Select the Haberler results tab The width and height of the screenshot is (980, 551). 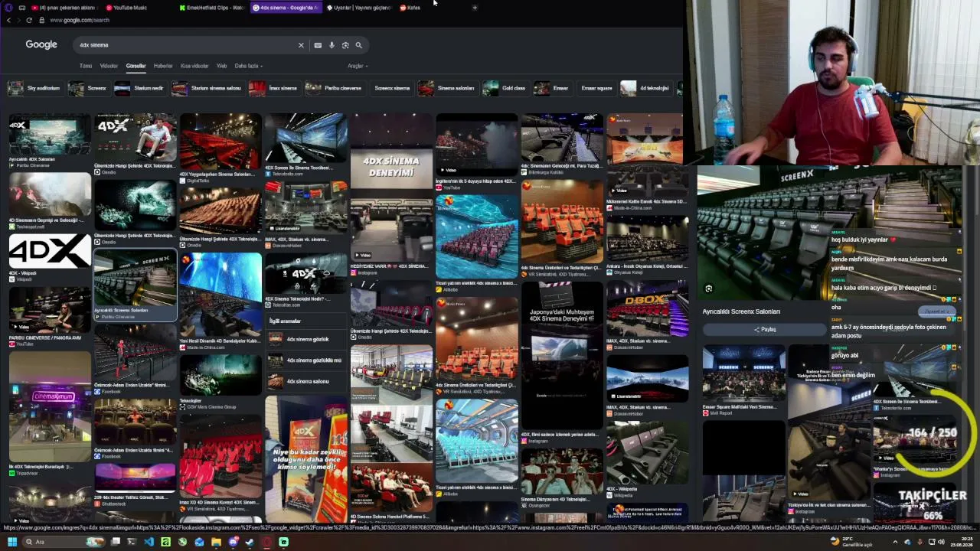click(163, 66)
